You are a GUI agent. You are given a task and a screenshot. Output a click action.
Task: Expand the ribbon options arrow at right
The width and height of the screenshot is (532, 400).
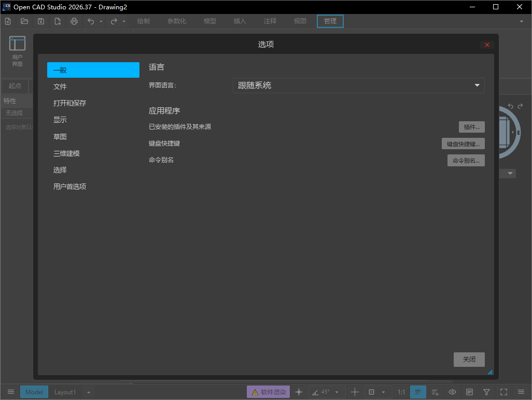point(522,21)
